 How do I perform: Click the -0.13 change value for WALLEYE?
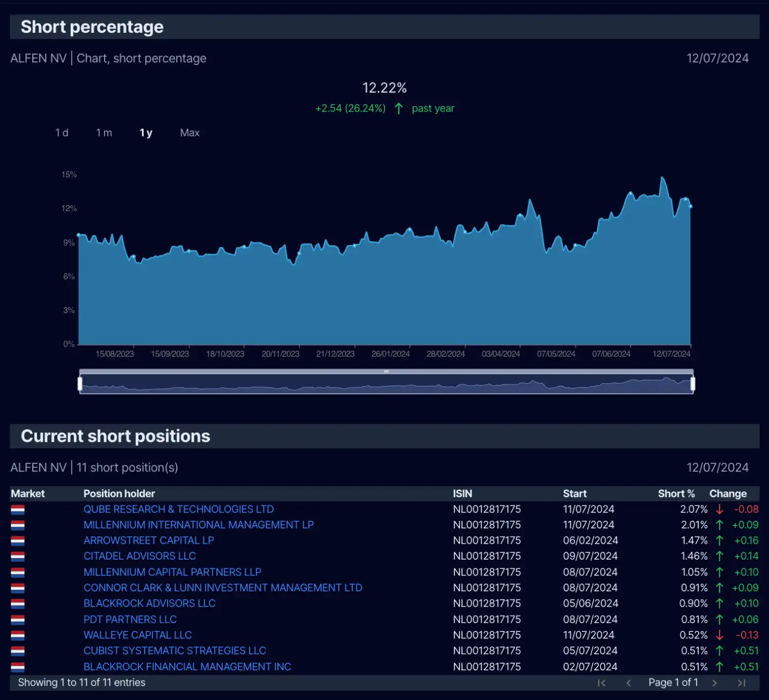coord(747,635)
